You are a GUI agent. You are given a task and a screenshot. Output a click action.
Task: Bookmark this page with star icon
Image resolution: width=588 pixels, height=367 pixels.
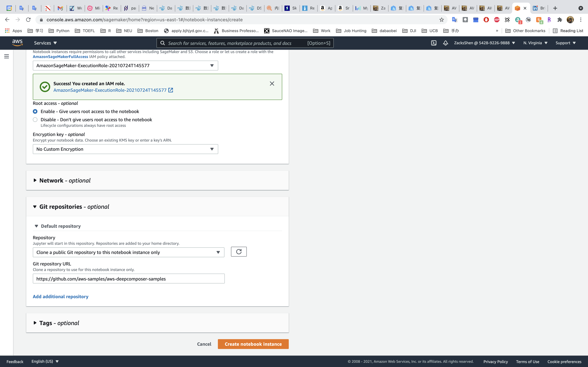click(441, 20)
